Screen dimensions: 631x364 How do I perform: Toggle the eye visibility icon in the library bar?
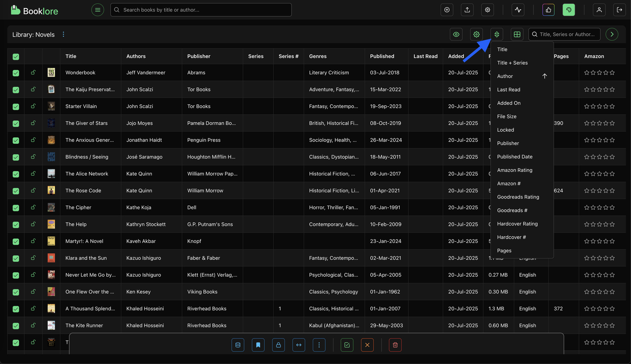click(x=456, y=34)
